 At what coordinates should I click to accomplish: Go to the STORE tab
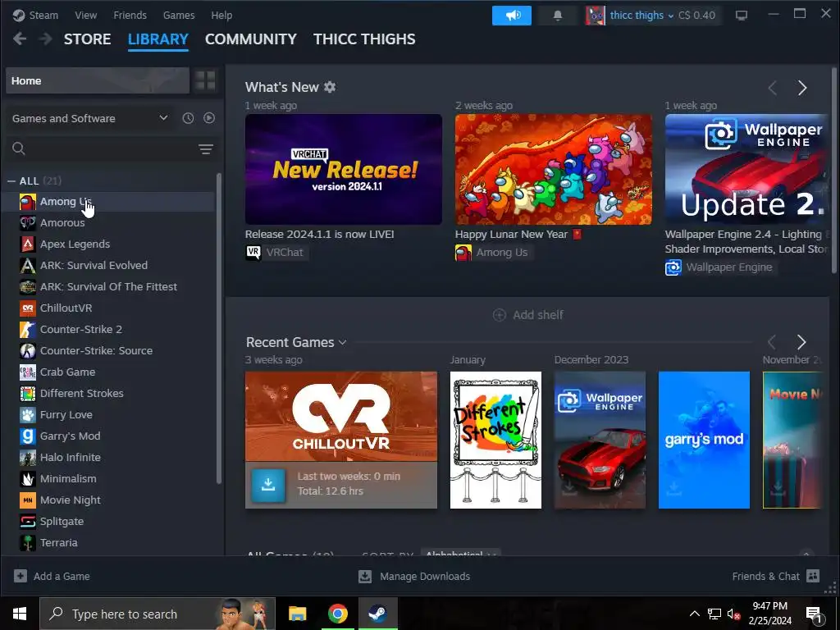tap(87, 39)
